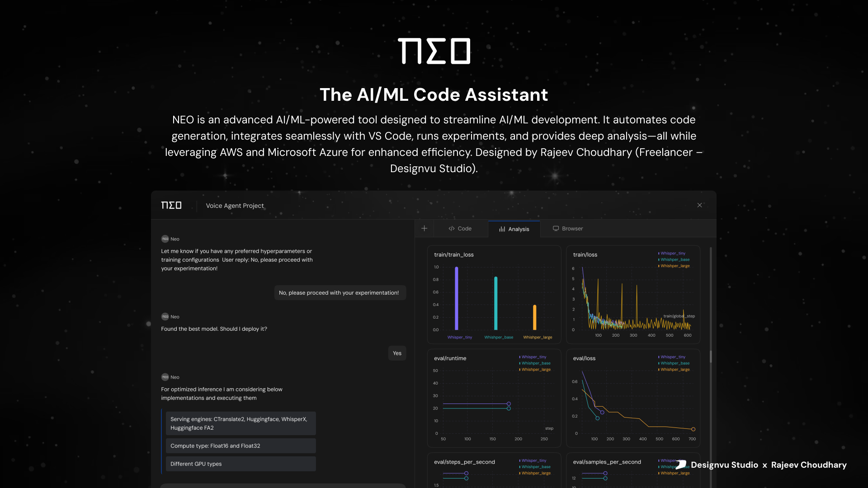Click Neo avatar above inference message

tap(165, 377)
